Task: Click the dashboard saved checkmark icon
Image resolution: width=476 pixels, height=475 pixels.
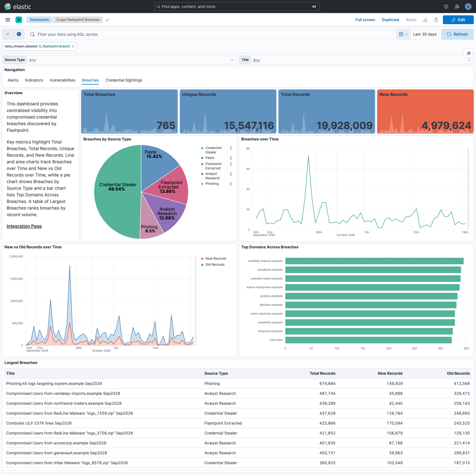Action: point(107,20)
